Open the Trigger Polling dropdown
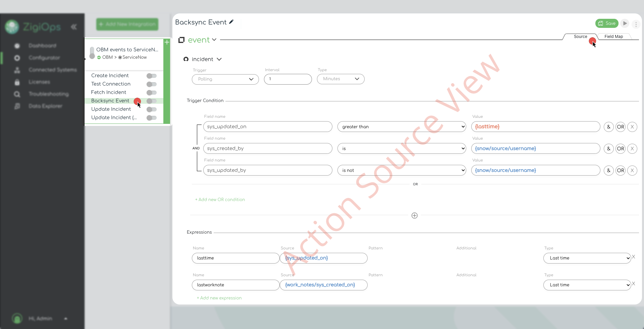644x329 pixels. (225, 79)
